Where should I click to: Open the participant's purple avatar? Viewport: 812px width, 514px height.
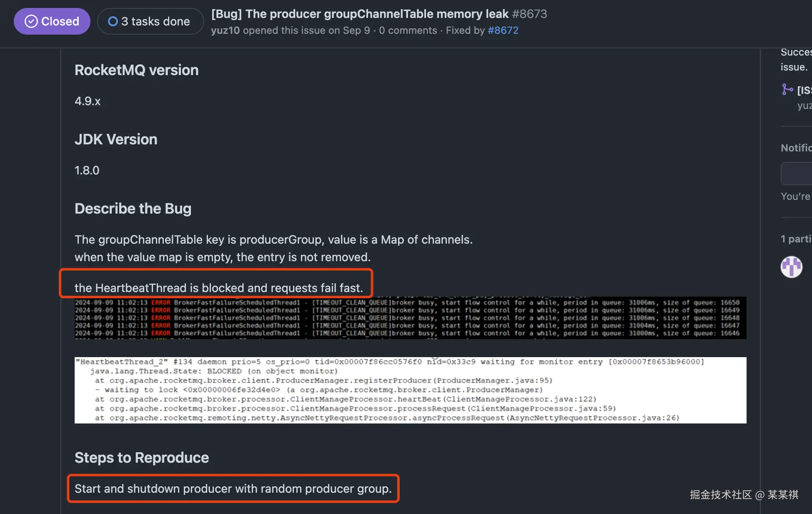(791, 267)
